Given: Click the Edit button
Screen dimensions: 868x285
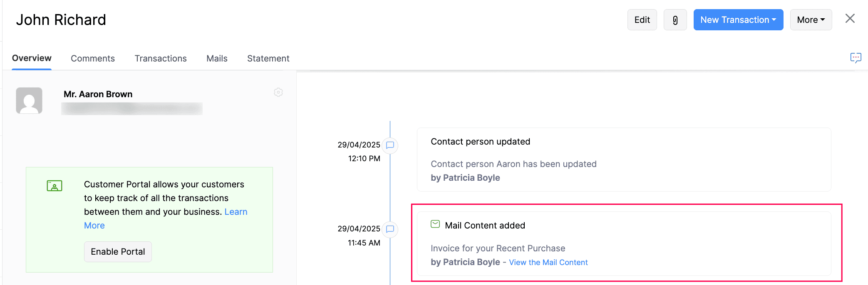Looking at the screenshot, I should pyautogui.click(x=642, y=20).
